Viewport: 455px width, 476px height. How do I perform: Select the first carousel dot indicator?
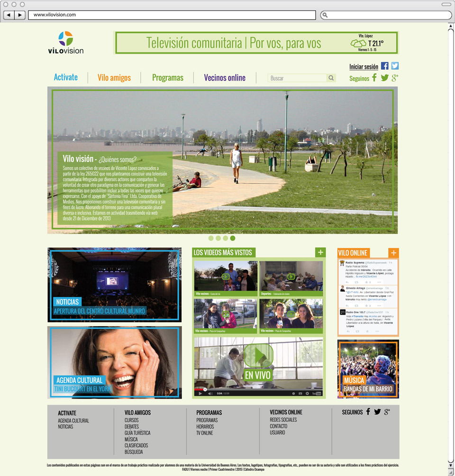point(211,238)
